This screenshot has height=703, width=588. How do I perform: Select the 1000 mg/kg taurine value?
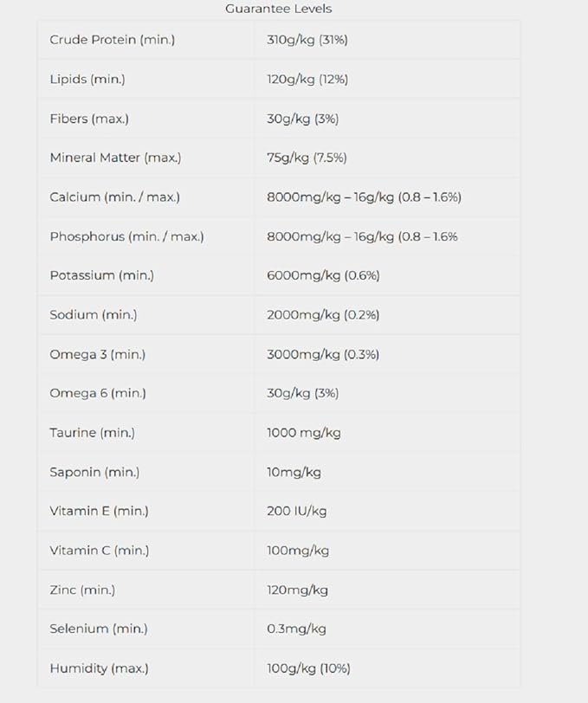click(303, 433)
